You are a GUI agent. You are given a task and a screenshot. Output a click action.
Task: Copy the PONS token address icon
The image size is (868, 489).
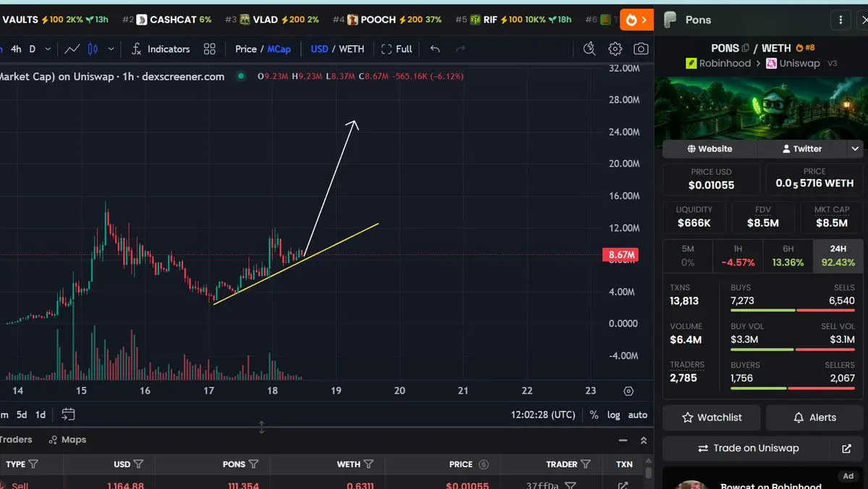click(x=746, y=49)
